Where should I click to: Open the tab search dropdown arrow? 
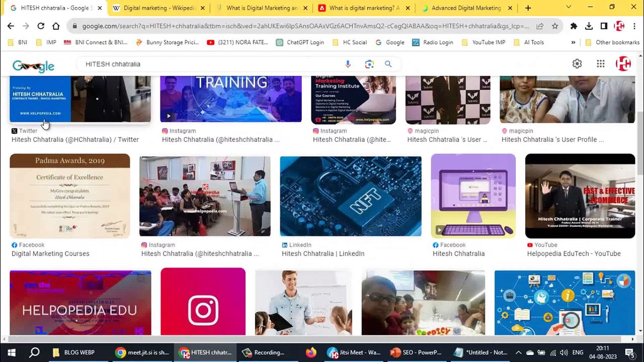[x=569, y=8]
